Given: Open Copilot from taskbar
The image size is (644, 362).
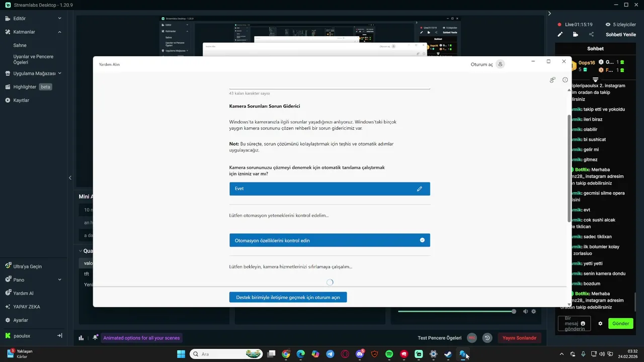Looking at the screenshot, I should (315, 354).
